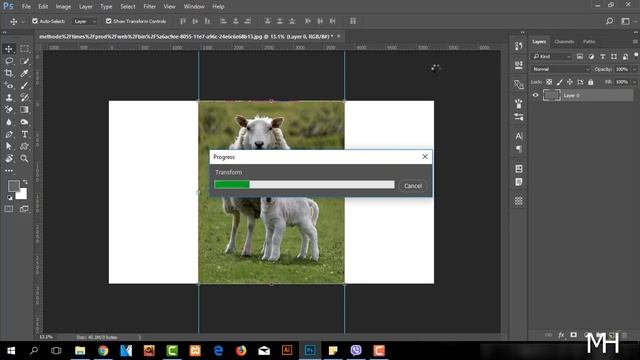The image size is (640, 360).
Task: Add a layer style with fx icon
Action: click(x=561, y=335)
